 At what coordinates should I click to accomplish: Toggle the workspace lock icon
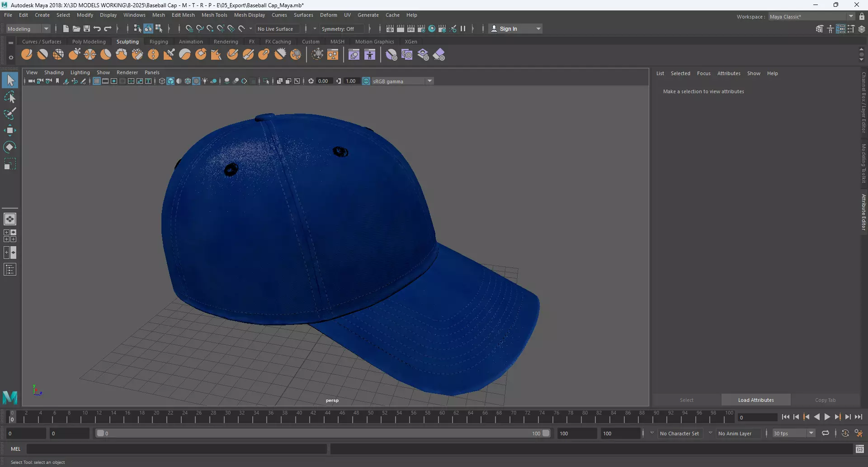click(x=862, y=16)
